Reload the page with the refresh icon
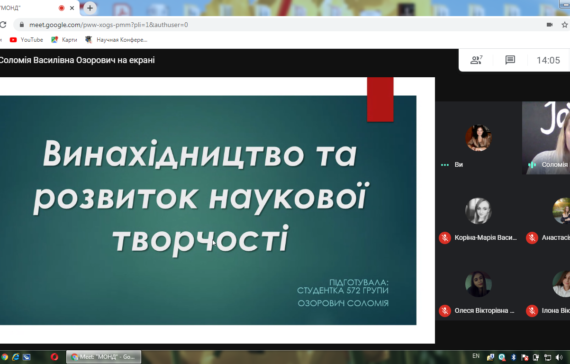The height and width of the screenshot is (364, 570). 3,25
